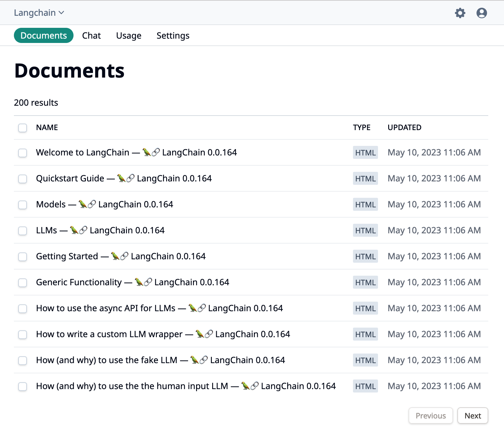This screenshot has height=437, width=504.
Task: Select the human input LLM checkbox
Action: (x=23, y=386)
